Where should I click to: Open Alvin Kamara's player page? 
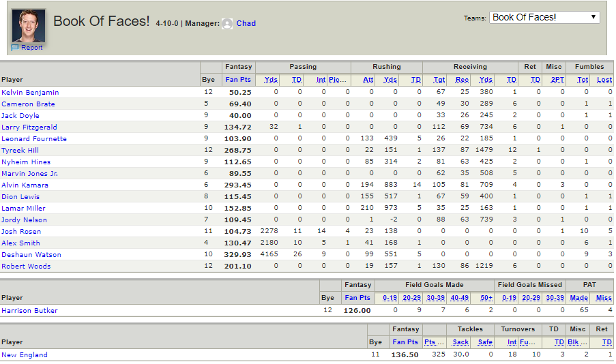coord(25,185)
